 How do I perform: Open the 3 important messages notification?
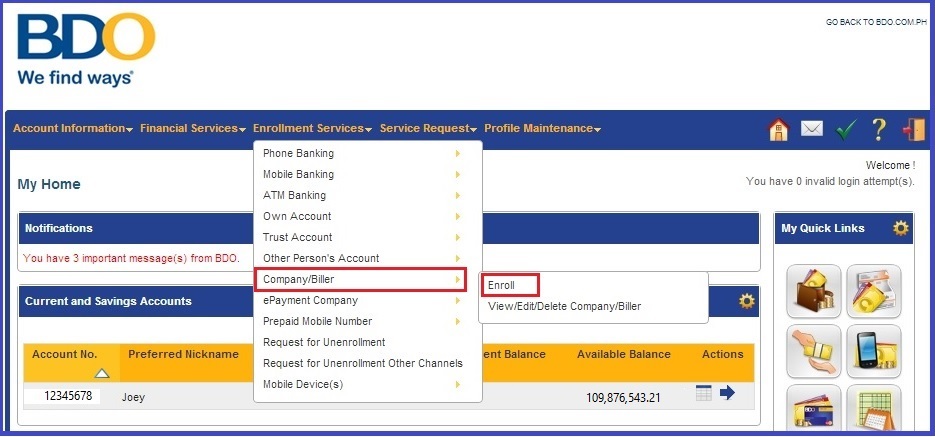click(131, 258)
